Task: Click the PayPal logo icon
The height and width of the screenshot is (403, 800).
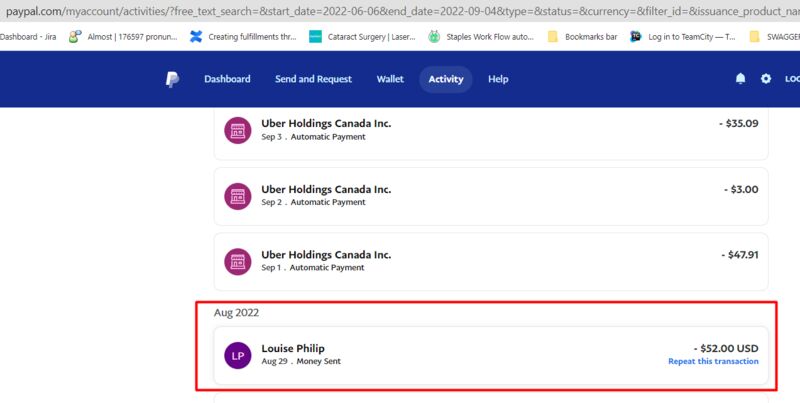Action: 172,79
